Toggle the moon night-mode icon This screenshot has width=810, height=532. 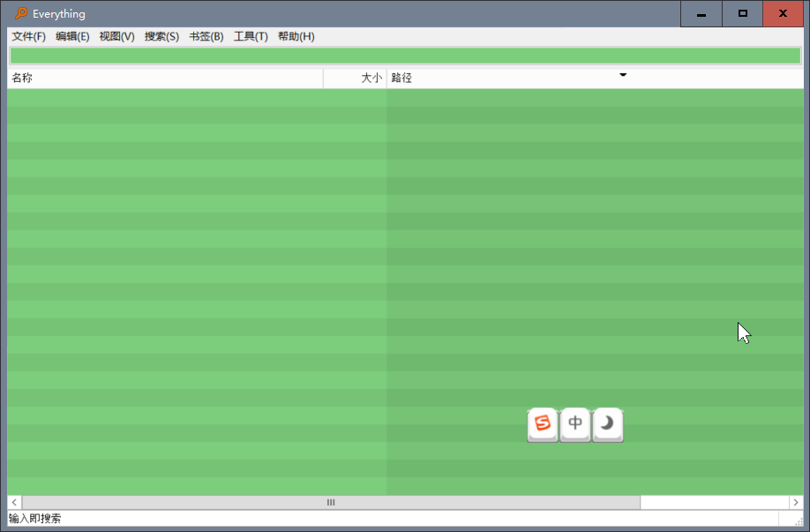(x=607, y=424)
